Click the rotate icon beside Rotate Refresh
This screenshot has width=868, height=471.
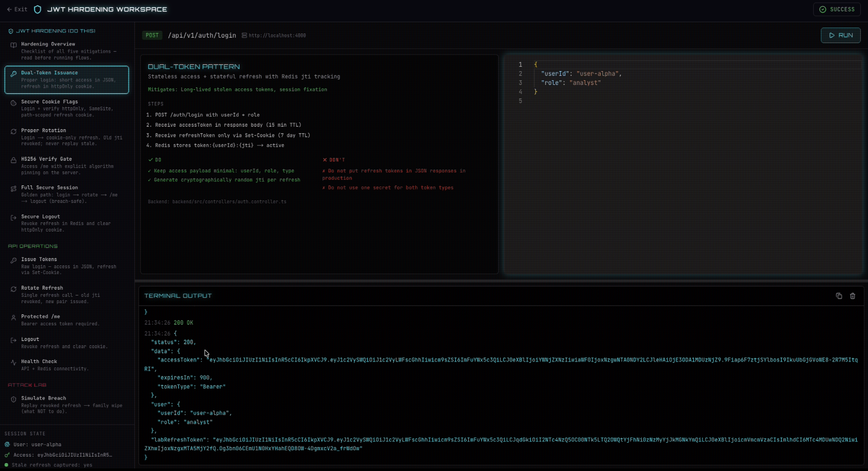click(13, 289)
